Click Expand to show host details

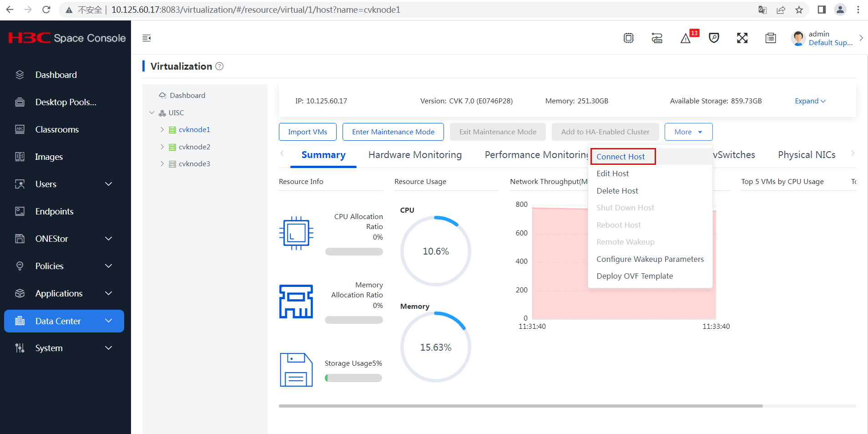coord(810,101)
